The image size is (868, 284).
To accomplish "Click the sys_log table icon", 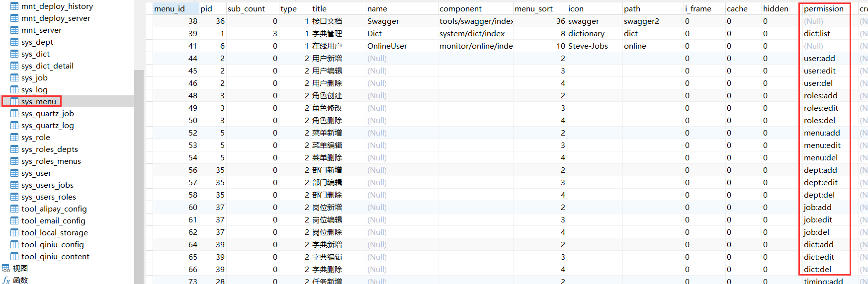I will (14, 90).
